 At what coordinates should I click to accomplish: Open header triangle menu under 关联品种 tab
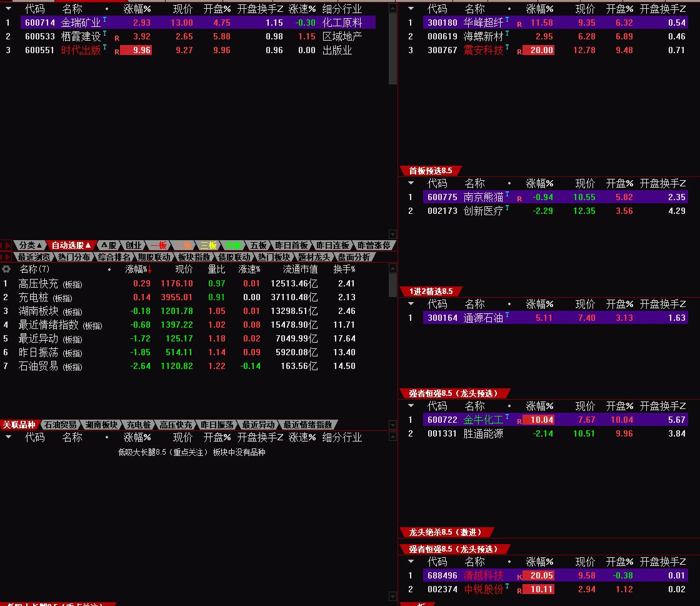[x=9, y=437]
